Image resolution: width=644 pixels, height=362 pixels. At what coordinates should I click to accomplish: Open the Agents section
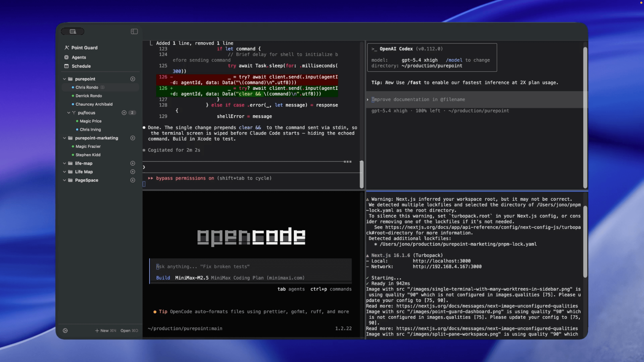(x=79, y=57)
